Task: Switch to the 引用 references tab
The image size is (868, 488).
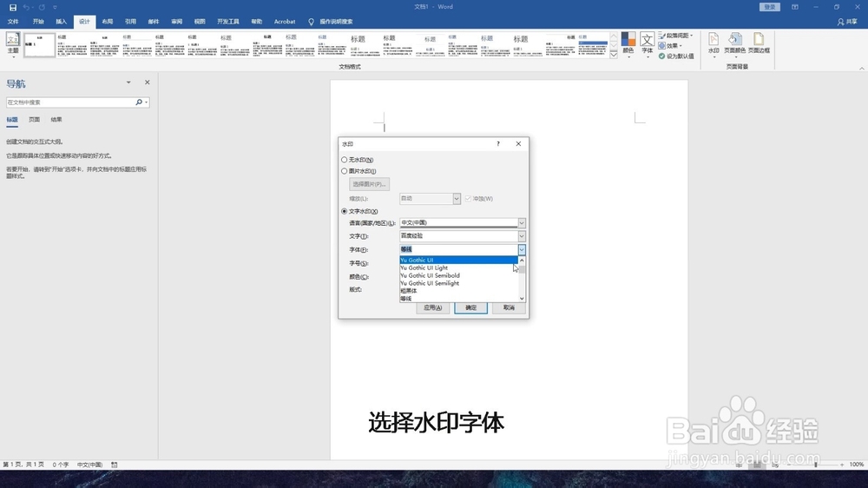Action: (130, 22)
